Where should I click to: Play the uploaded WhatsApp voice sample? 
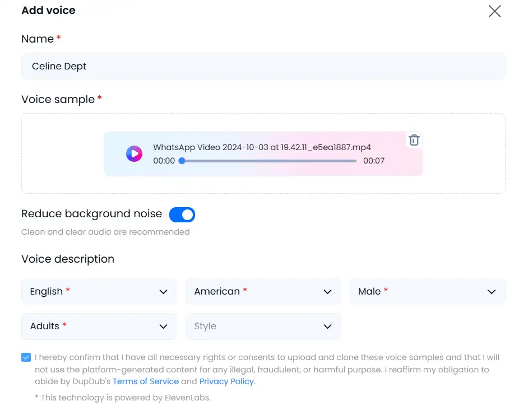tap(134, 154)
